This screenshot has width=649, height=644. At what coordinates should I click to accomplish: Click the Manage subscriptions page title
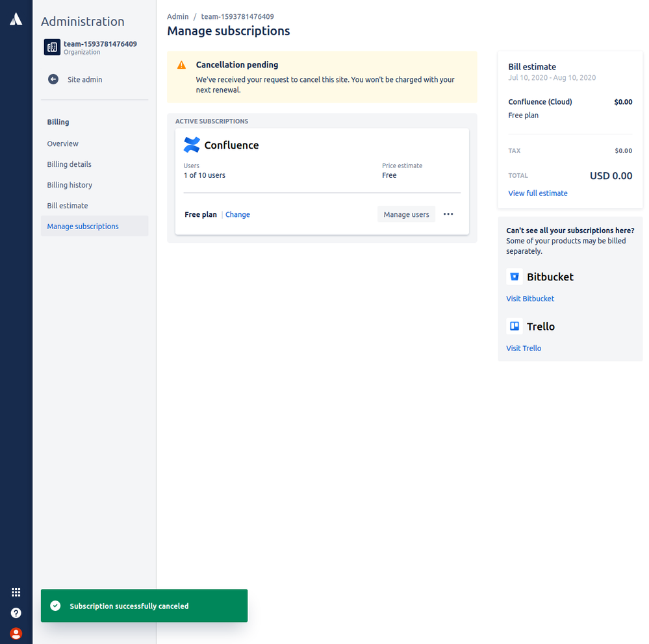pos(229,31)
